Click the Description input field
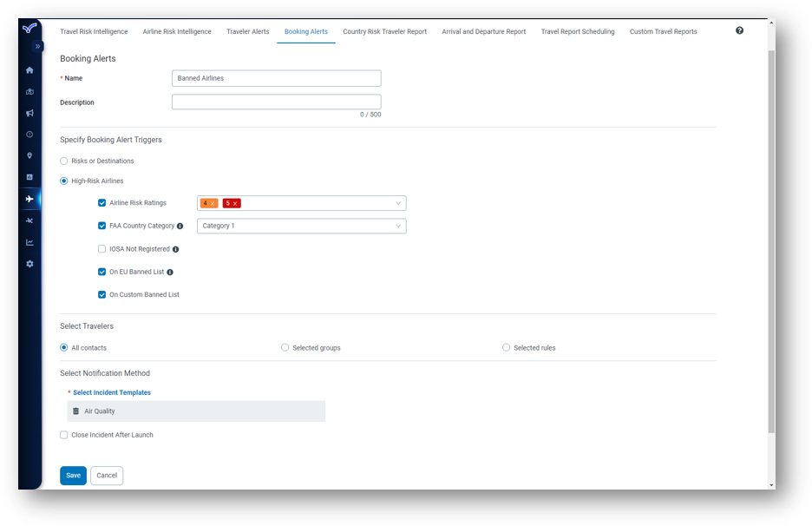Image resolution: width=812 pixels, height=526 pixels. (x=277, y=102)
